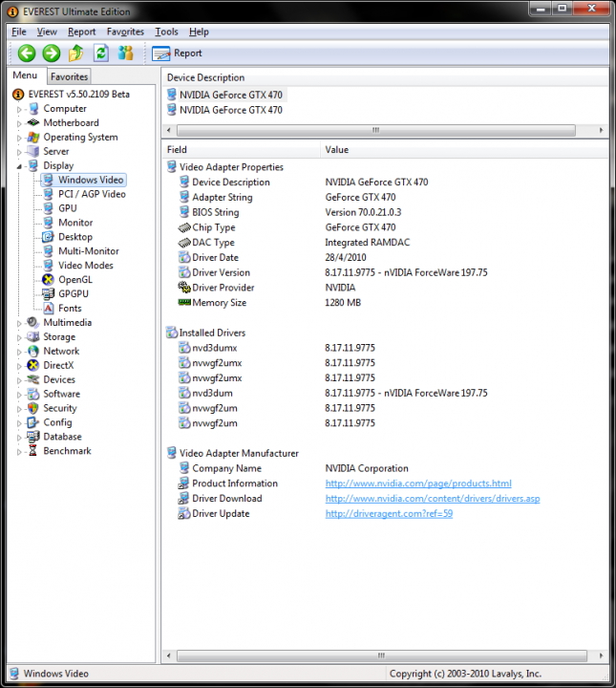The height and width of the screenshot is (688, 616).
Task: Click the green Forward arrow toolbar icon
Action: point(52,54)
